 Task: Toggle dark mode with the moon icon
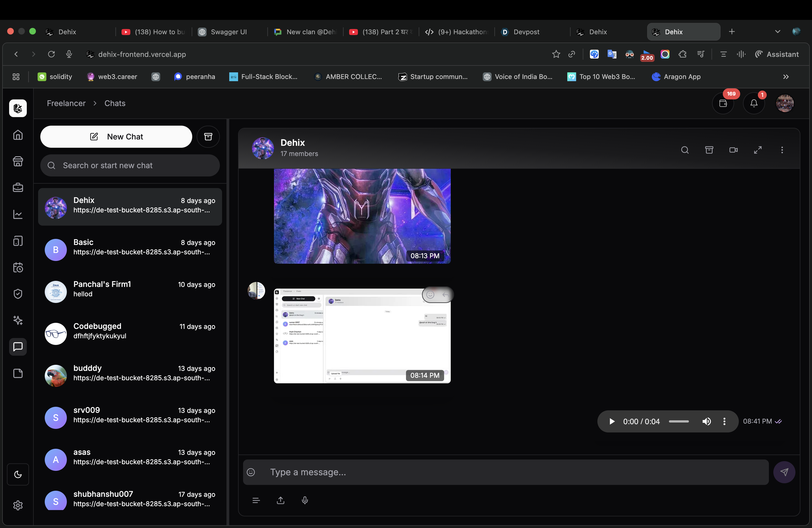click(18, 474)
